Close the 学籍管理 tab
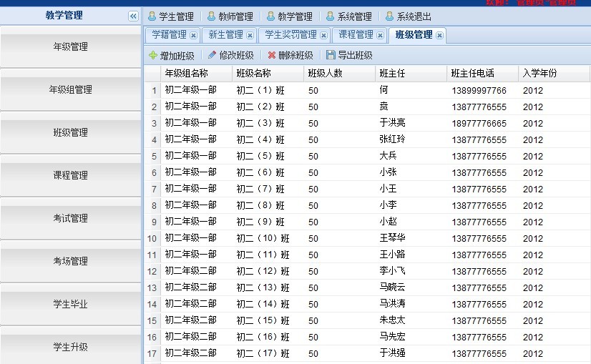 click(x=193, y=36)
